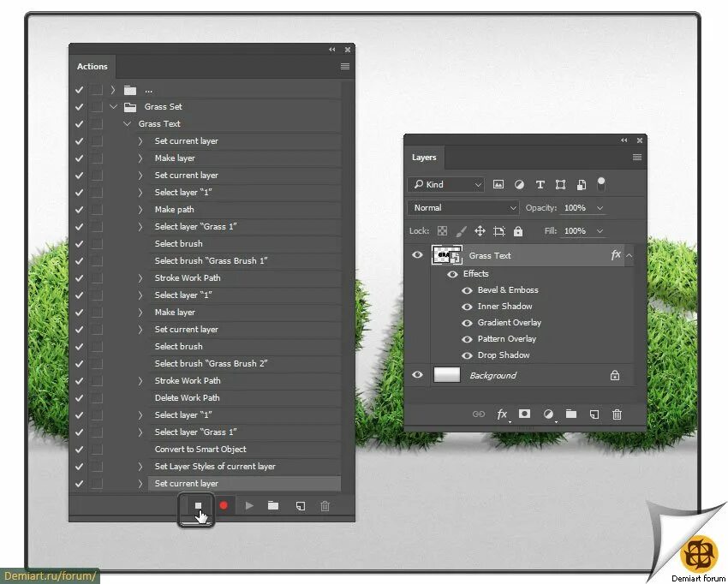Create a new group folder in Layers
728x584 pixels.
[571, 414]
